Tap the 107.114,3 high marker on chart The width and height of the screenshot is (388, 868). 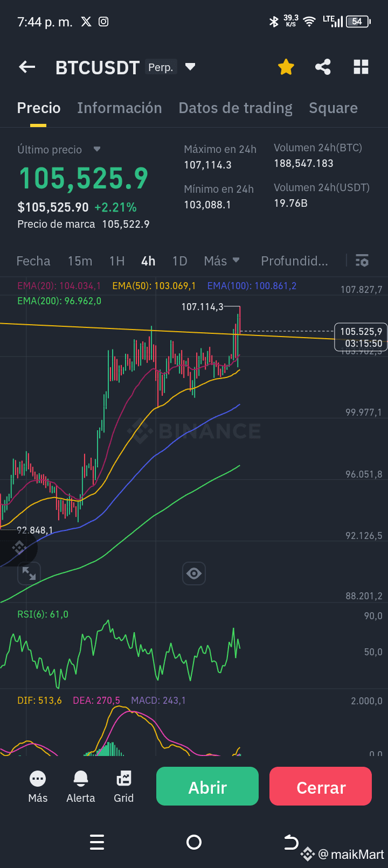tap(202, 307)
